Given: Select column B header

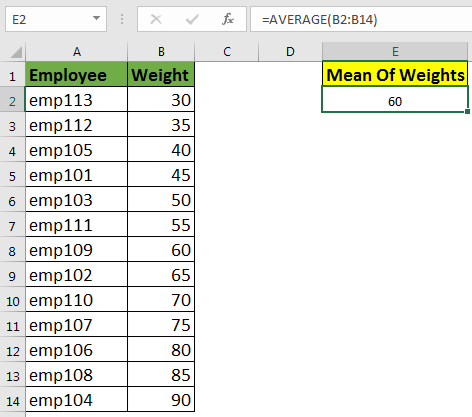Looking at the screenshot, I should click(161, 52).
